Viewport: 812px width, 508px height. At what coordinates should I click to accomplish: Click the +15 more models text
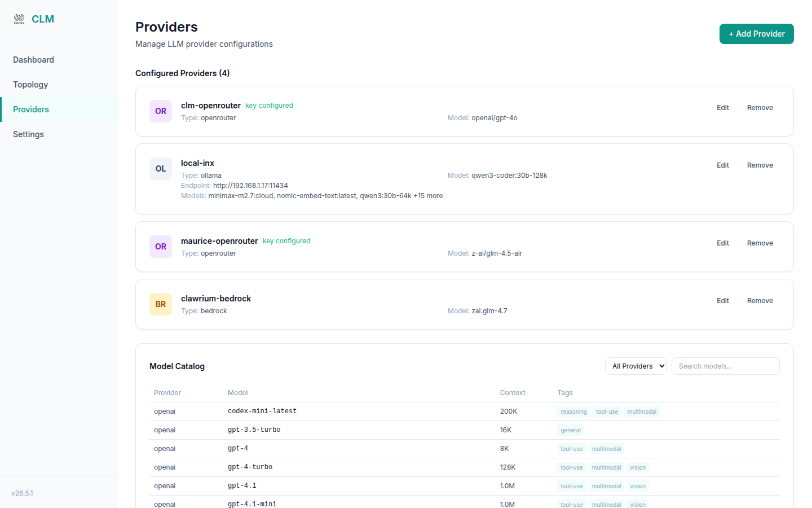(x=428, y=196)
